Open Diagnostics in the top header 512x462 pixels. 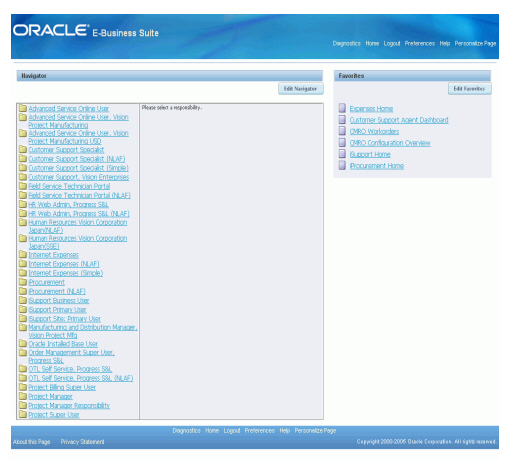pos(347,43)
